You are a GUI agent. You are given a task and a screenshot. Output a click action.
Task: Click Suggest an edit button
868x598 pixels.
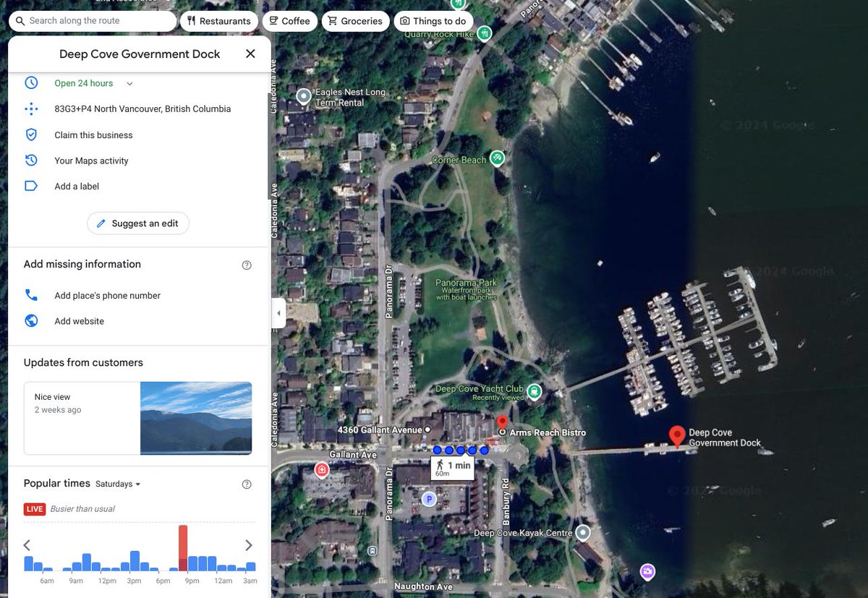(x=138, y=223)
